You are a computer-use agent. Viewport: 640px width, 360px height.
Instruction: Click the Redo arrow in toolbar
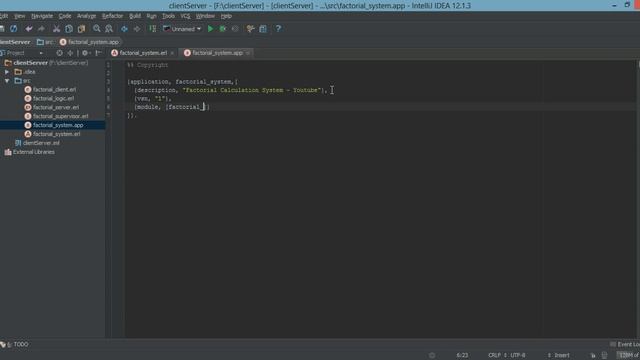click(41, 29)
